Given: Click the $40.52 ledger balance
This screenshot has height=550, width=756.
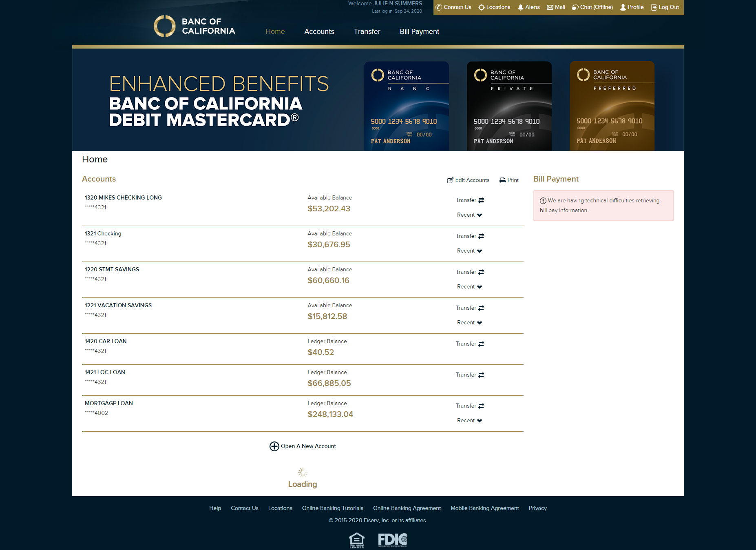Looking at the screenshot, I should click(321, 352).
